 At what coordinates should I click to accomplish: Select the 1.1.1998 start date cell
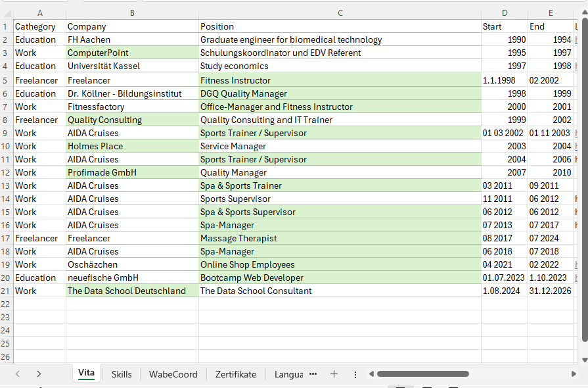point(505,80)
